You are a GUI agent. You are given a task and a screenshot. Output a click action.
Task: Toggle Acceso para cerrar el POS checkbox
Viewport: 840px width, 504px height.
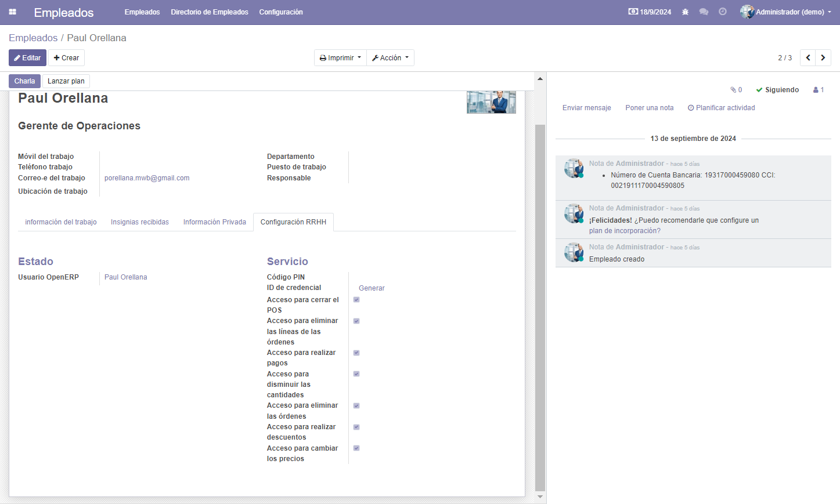[356, 300]
